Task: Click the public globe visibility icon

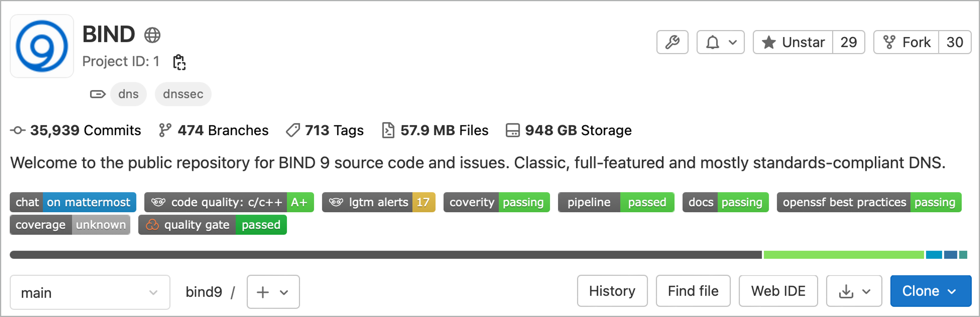Action: click(x=152, y=35)
